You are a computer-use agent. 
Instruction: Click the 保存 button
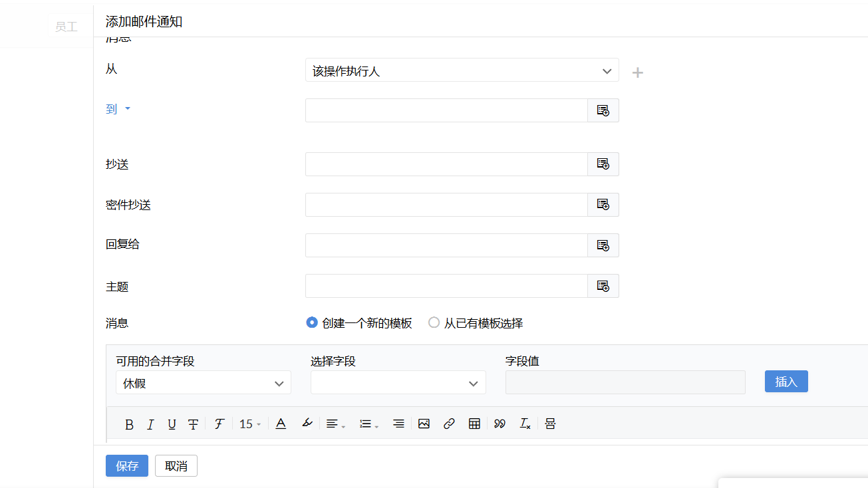pos(126,466)
